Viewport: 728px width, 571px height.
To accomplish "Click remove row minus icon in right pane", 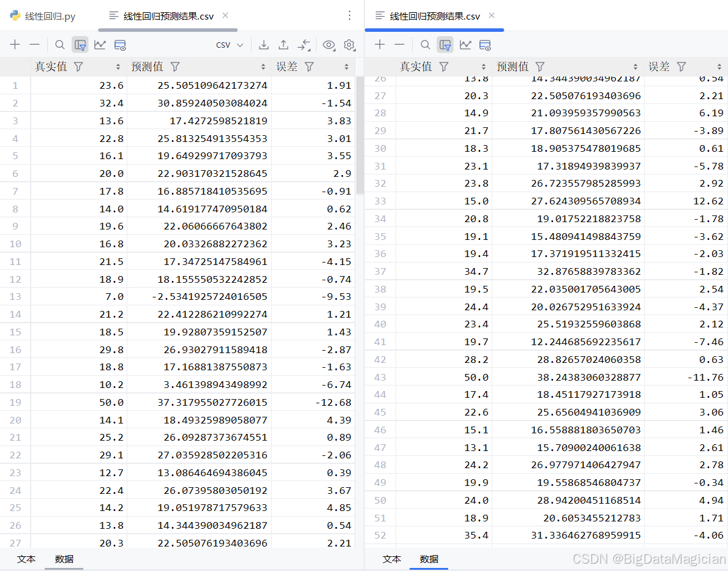I will point(400,45).
